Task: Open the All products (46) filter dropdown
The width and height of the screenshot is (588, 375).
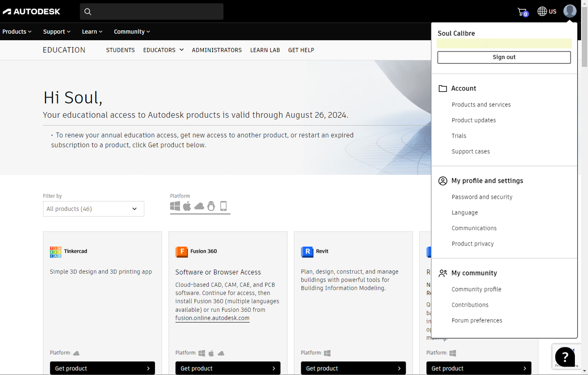Action: tap(94, 209)
